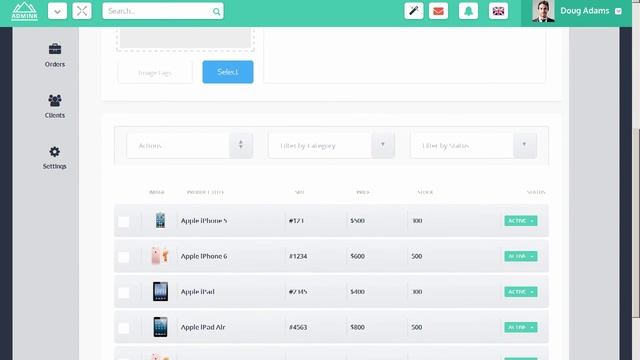This screenshot has width=640, height=360.
Task: Click the $800 price cell
Action: tap(358, 327)
